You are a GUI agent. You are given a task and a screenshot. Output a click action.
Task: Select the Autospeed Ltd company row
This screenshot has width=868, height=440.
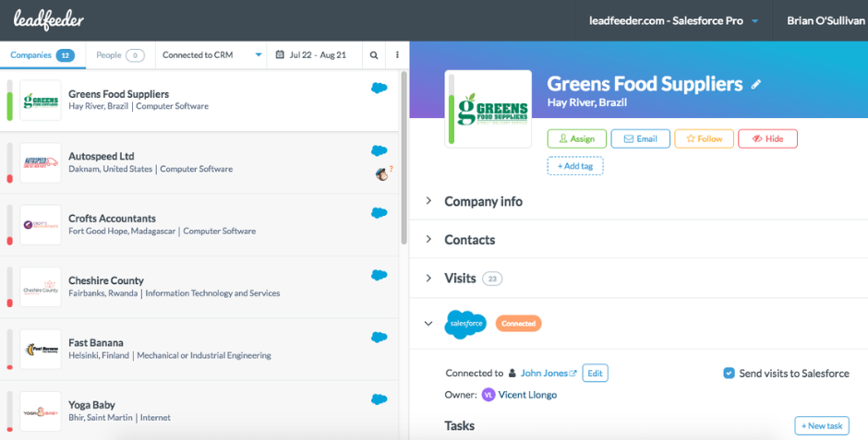click(x=199, y=162)
